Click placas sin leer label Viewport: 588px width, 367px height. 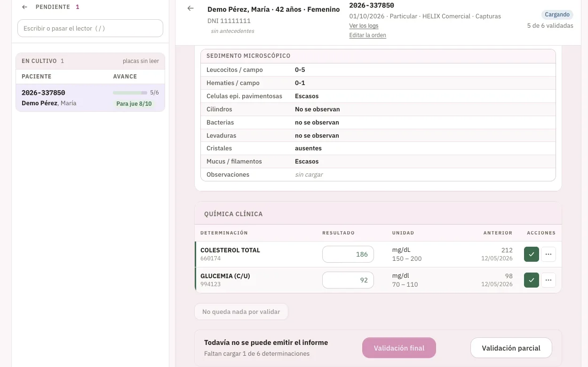tap(141, 61)
